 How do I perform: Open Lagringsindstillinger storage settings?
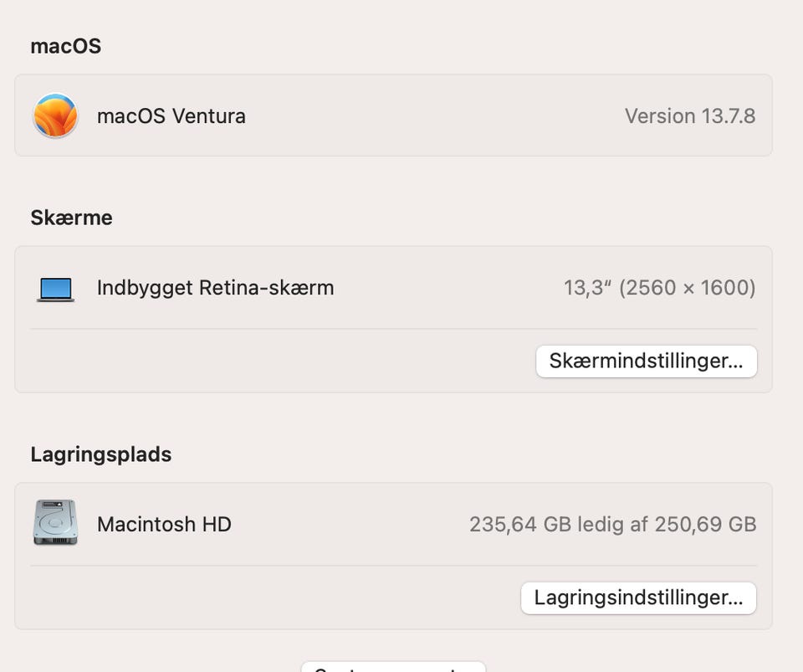point(638,598)
